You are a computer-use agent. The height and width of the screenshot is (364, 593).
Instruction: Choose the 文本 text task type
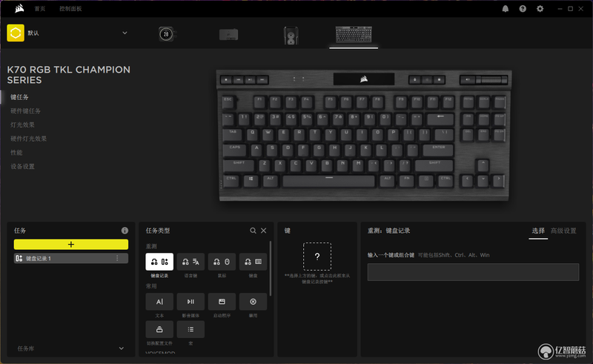click(x=159, y=302)
